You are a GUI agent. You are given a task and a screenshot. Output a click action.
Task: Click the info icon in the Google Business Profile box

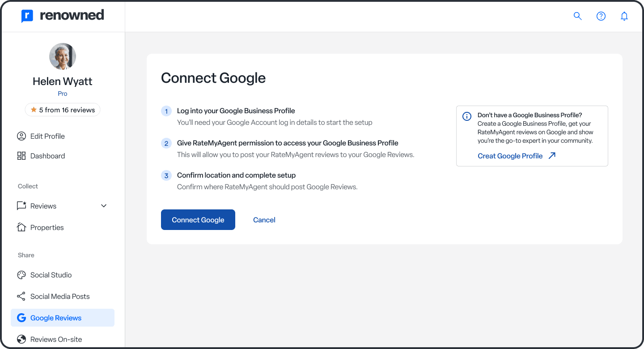tap(466, 116)
